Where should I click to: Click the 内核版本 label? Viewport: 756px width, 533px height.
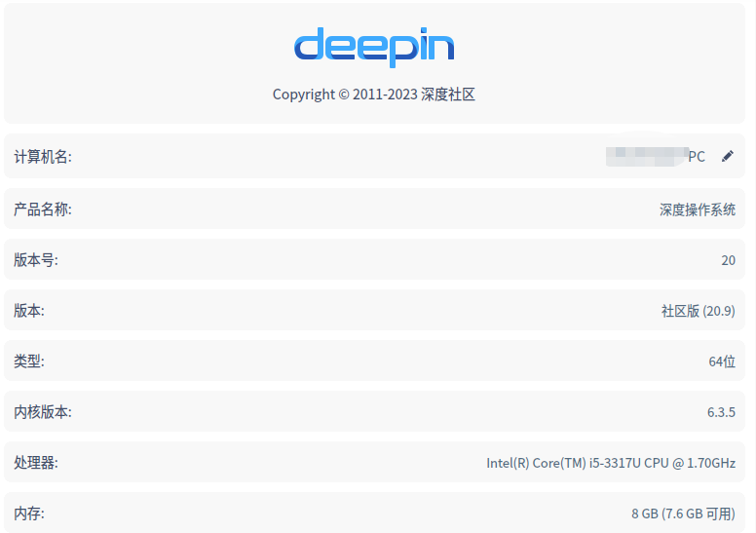tap(43, 412)
